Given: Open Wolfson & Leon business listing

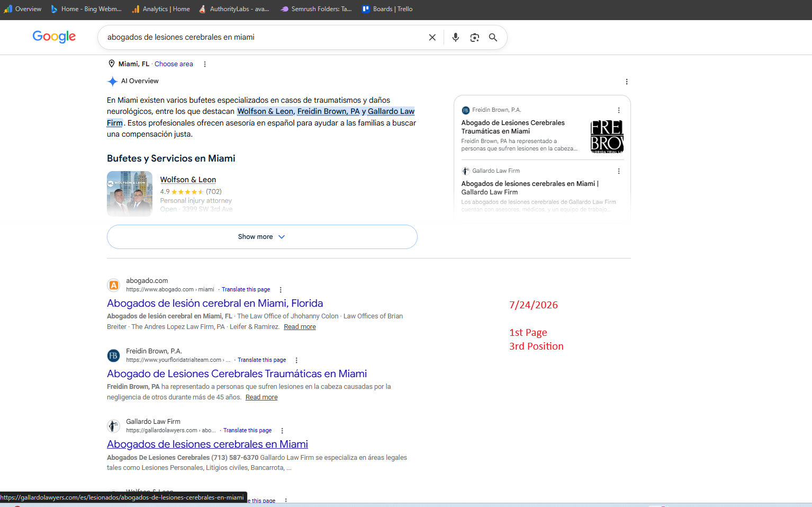Looking at the screenshot, I should (188, 180).
